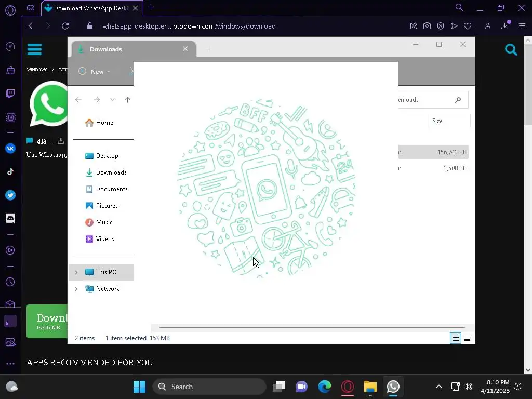
Task: Switch to large icons view in Explorer
Action: pos(467,338)
